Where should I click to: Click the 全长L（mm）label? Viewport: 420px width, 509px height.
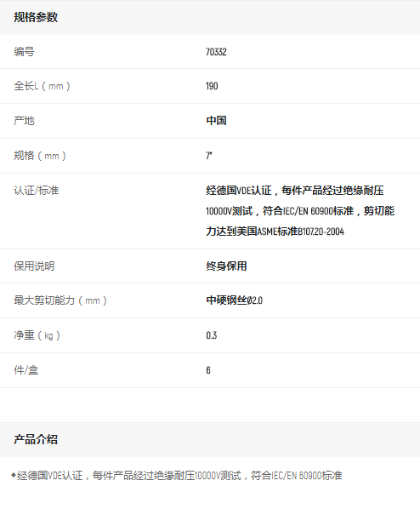(42, 86)
